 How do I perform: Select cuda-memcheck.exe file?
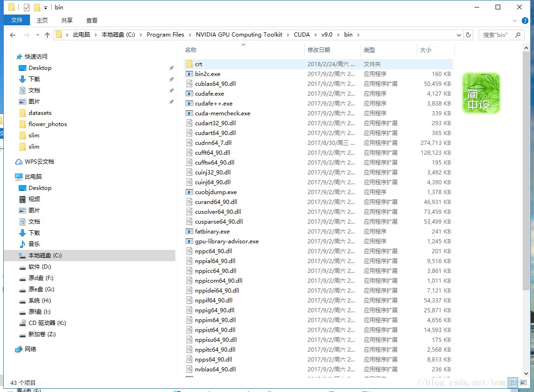222,113
